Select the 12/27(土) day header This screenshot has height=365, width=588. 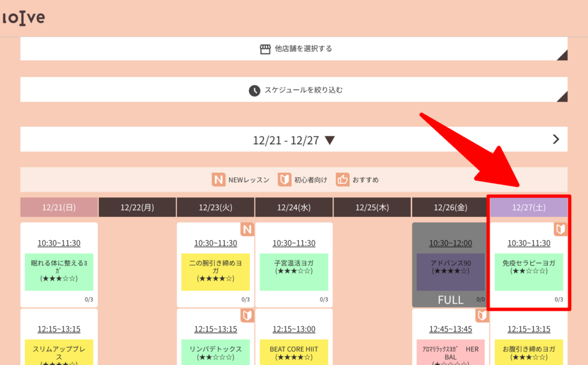tap(529, 208)
